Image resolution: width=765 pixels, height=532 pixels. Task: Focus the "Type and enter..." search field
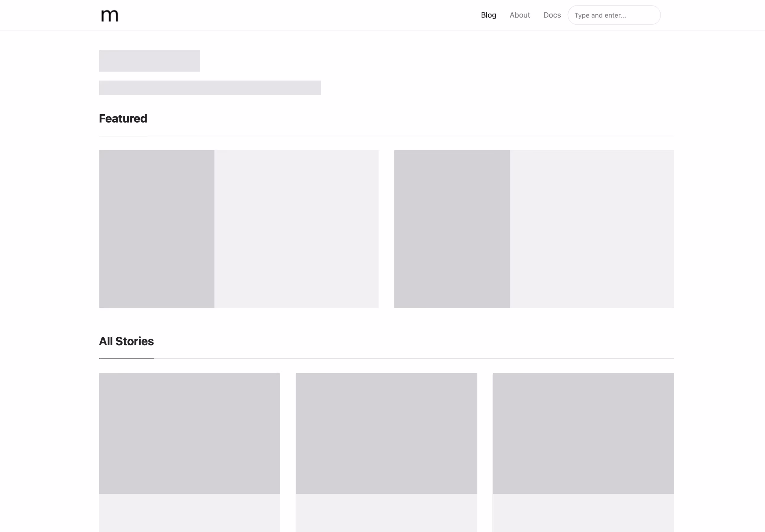pos(614,15)
